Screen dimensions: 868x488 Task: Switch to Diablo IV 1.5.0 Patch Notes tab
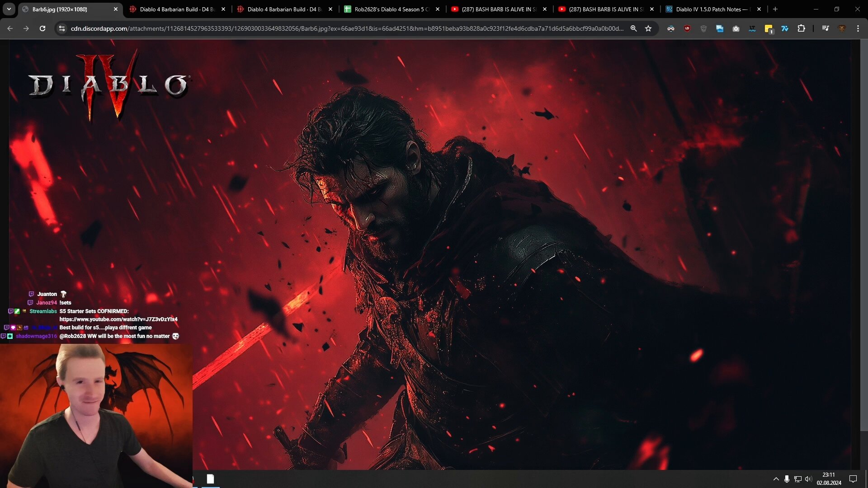pyautogui.click(x=713, y=9)
